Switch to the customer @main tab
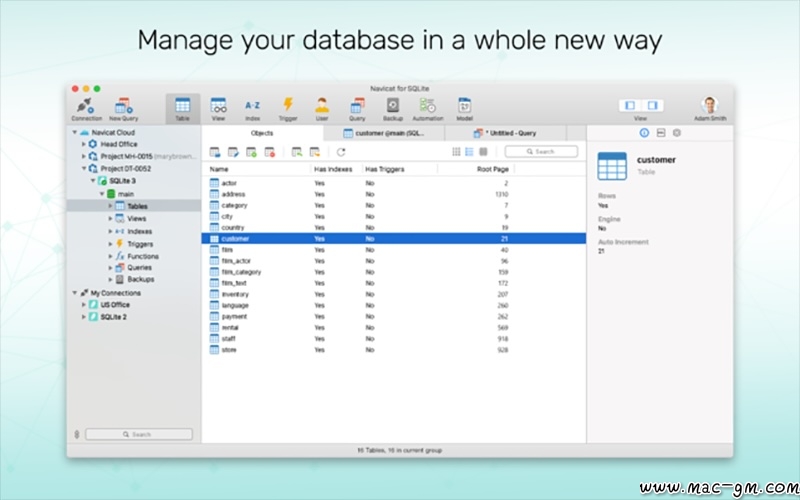The width and height of the screenshot is (800, 500). pos(384,133)
